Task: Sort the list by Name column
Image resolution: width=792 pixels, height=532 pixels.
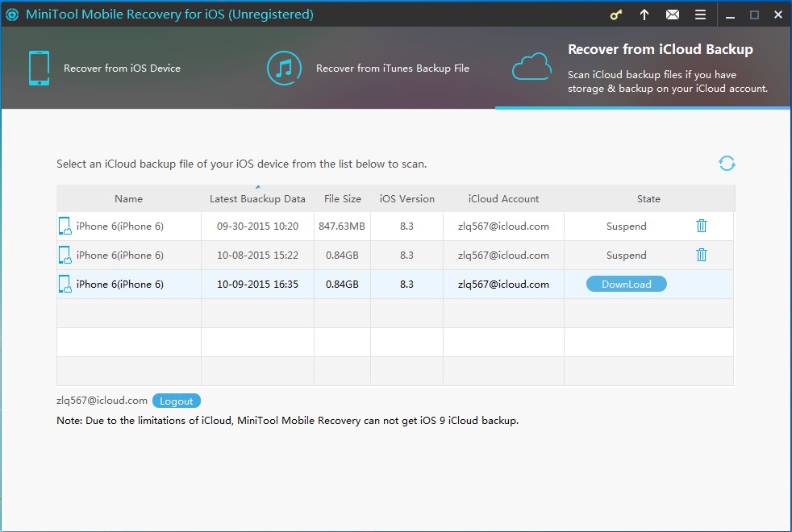Action: pyautogui.click(x=129, y=199)
